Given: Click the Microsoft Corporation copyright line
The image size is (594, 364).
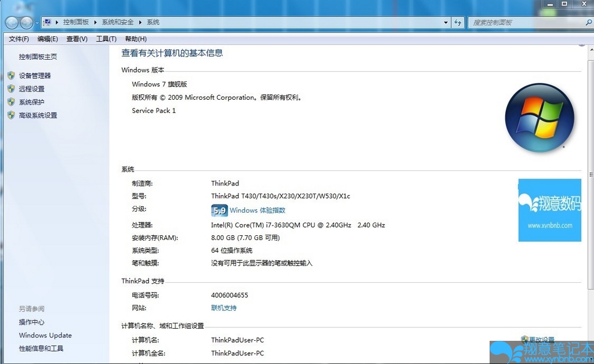Looking at the screenshot, I should [x=217, y=97].
